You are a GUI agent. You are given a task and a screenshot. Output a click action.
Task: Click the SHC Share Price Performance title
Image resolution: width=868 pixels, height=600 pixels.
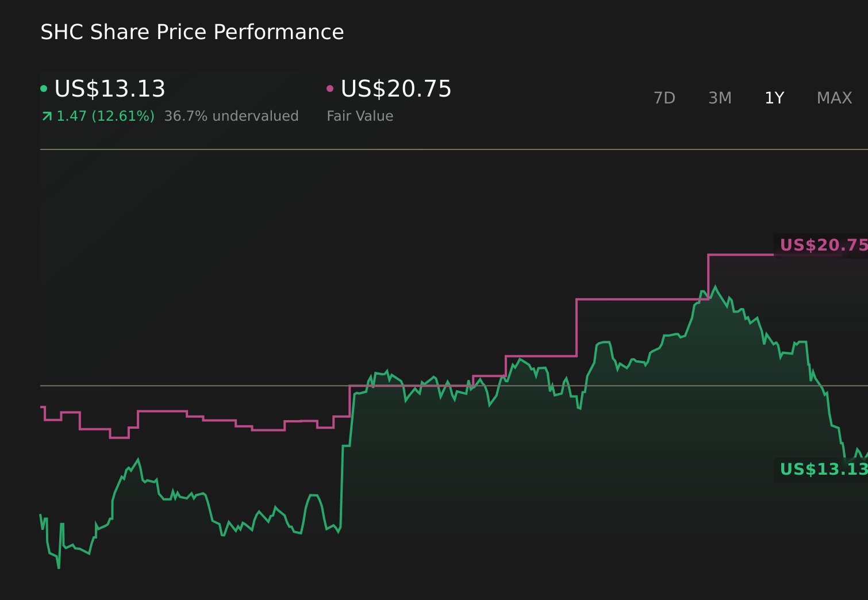click(x=192, y=32)
